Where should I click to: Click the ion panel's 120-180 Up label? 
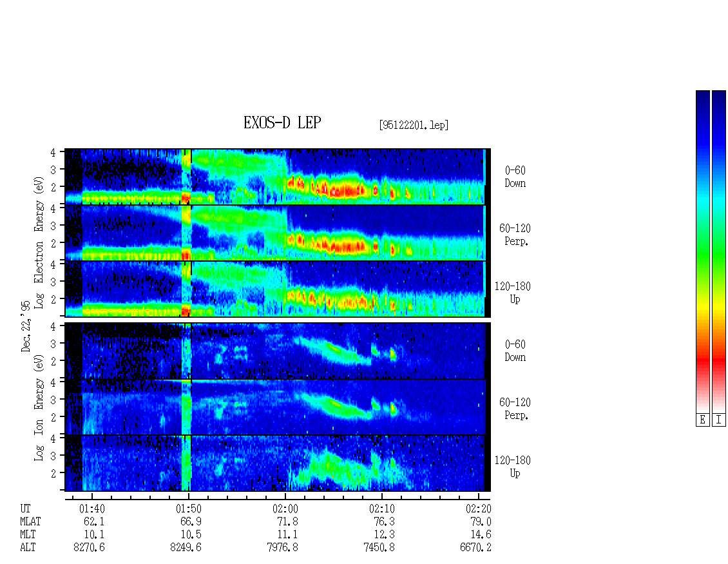tap(512, 467)
